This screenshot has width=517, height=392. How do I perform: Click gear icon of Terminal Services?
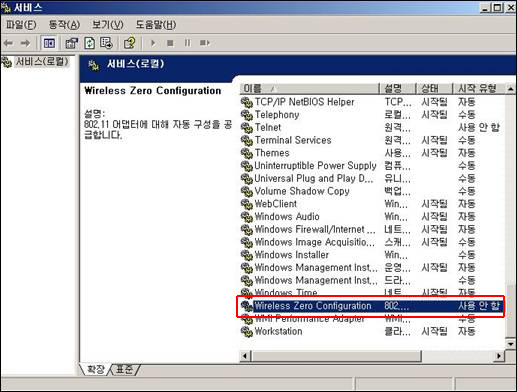[247, 140]
